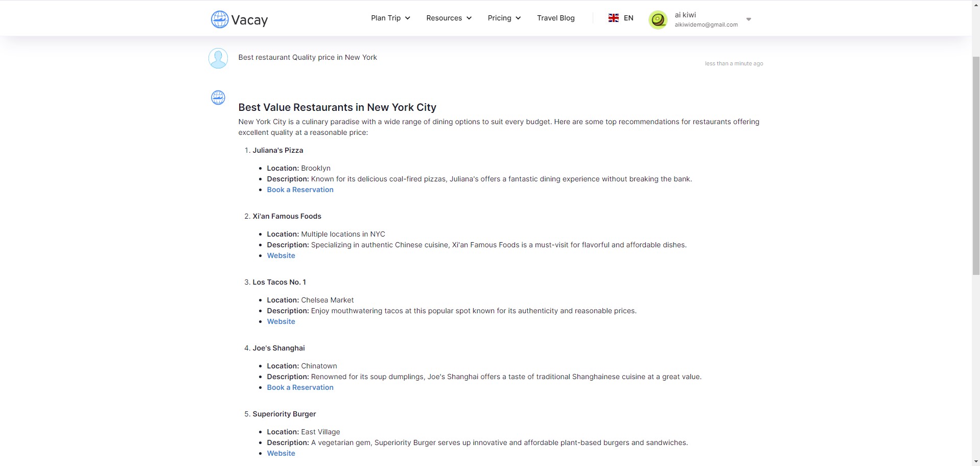Click the 'aikiwidemo@gmail.com' email text
The image size is (980, 466).
706,25
